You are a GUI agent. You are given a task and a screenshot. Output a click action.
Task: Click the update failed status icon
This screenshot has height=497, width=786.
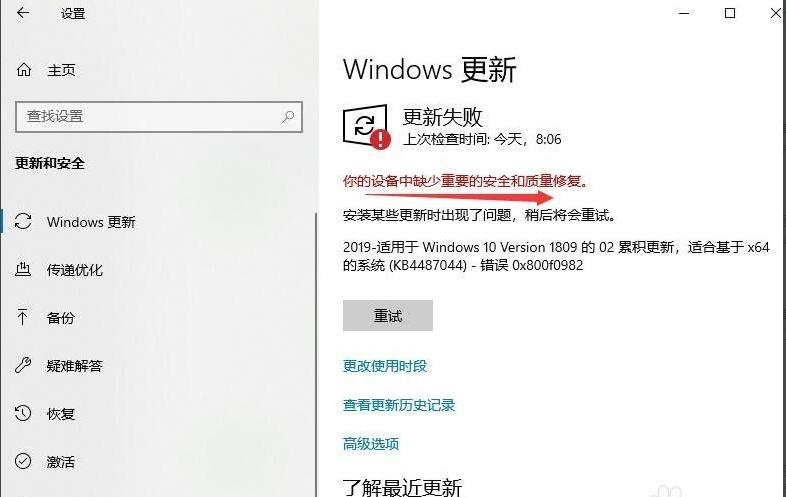pyautogui.click(x=366, y=127)
